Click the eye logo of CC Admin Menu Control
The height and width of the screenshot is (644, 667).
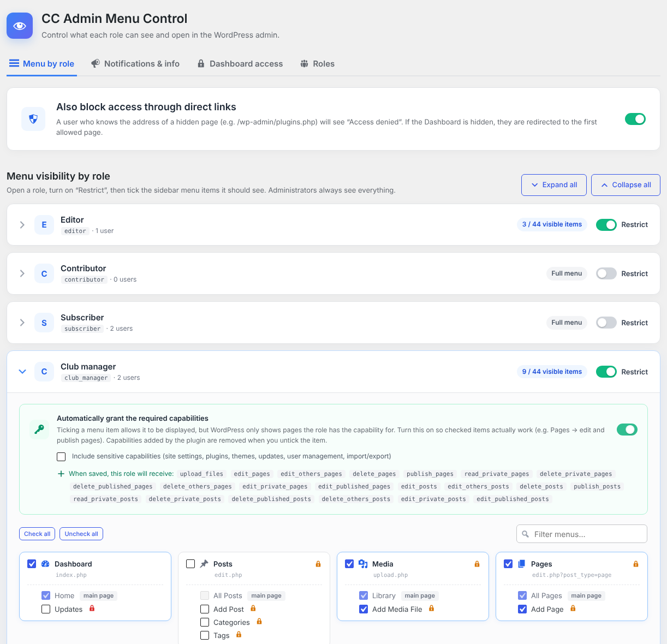click(20, 26)
